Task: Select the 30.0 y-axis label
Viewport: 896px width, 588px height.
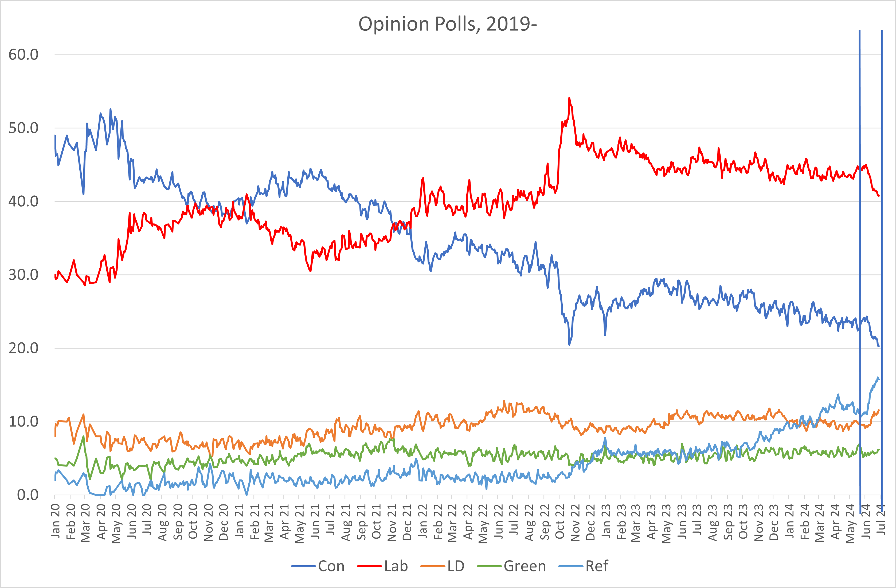Action: point(23,275)
